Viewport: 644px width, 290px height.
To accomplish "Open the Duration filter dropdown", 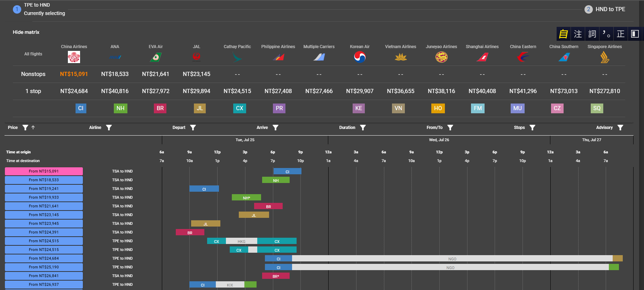I will (x=363, y=128).
